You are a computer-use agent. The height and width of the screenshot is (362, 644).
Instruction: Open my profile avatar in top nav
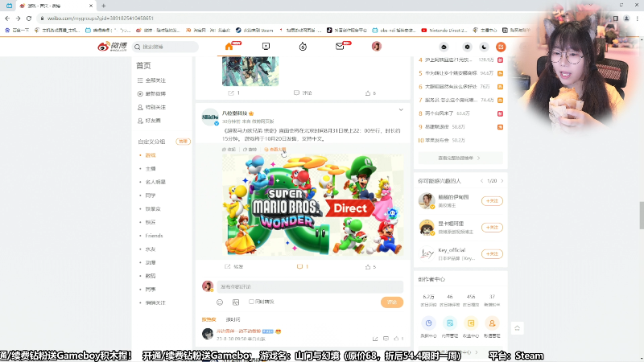click(377, 47)
